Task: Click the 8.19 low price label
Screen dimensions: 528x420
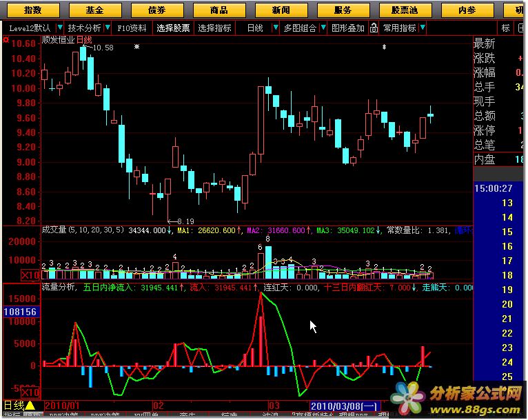Action: point(185,221)
